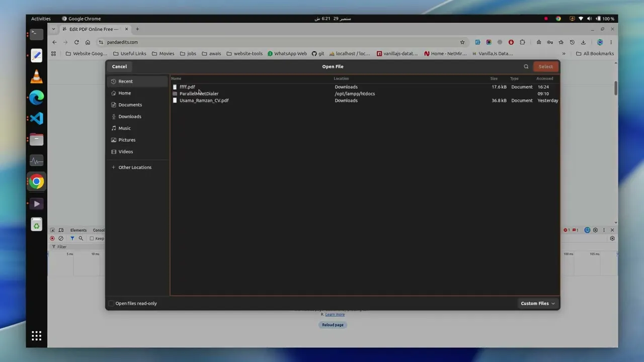The image size is (644, 362).
Task: Open Google Chrome icon in dock
Action: point(36,182)
